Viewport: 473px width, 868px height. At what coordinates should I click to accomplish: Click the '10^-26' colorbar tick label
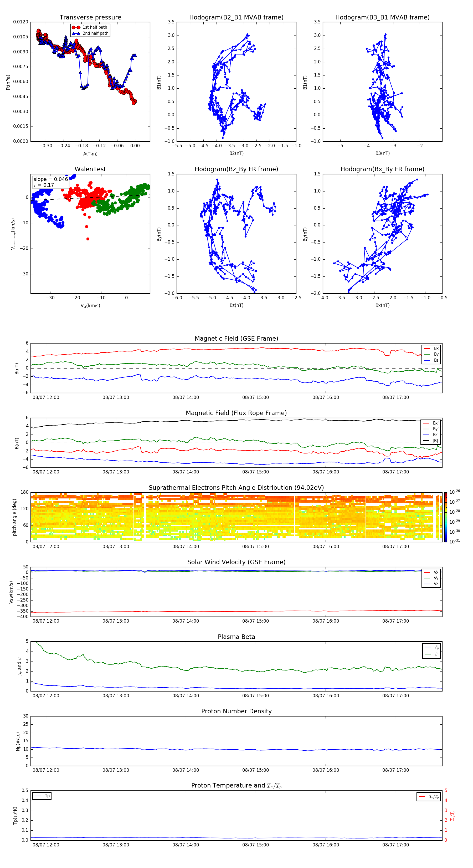(455, 492)
